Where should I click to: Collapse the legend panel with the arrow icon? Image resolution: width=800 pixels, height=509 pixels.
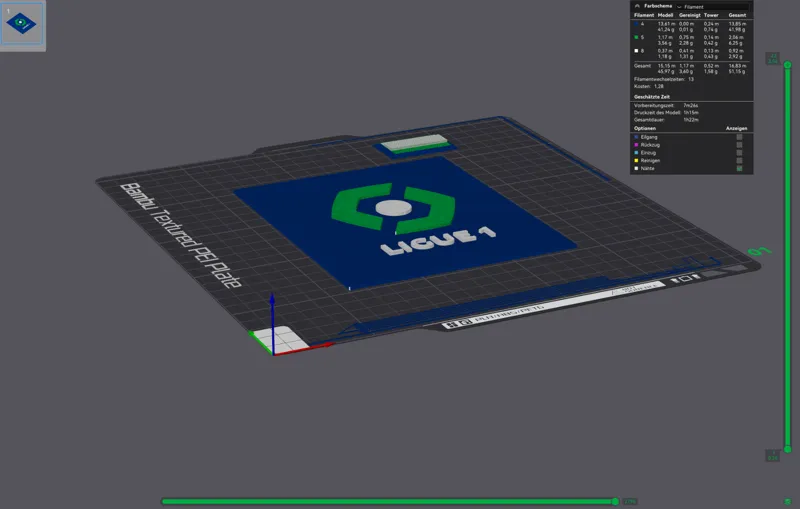point(637,6)
